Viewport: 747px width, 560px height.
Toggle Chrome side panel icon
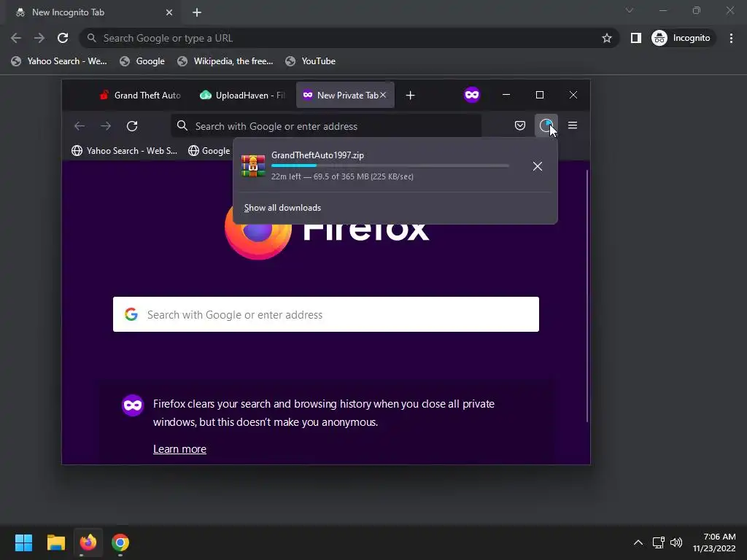click(x=635, y=38)
